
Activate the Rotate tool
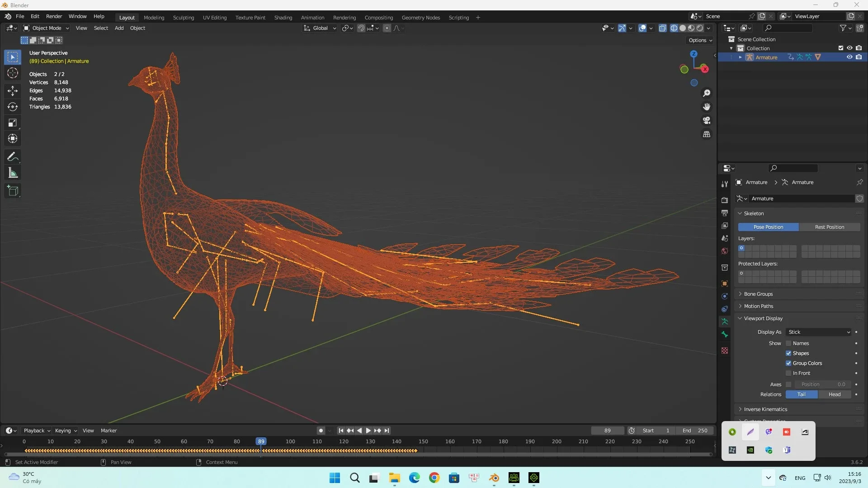(13, 107)
